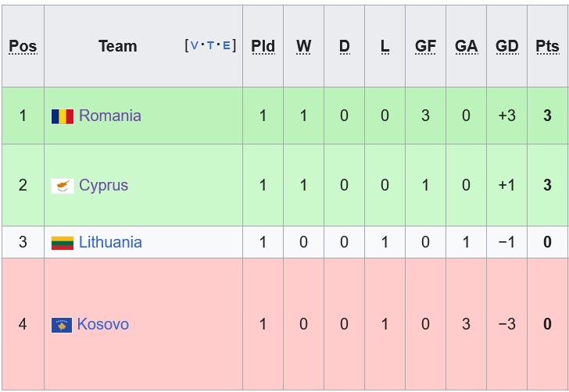The height and width of the screenshot is (392, 569).
Task: Click the Cyprus flag icon
Action: tap(63, 186)
